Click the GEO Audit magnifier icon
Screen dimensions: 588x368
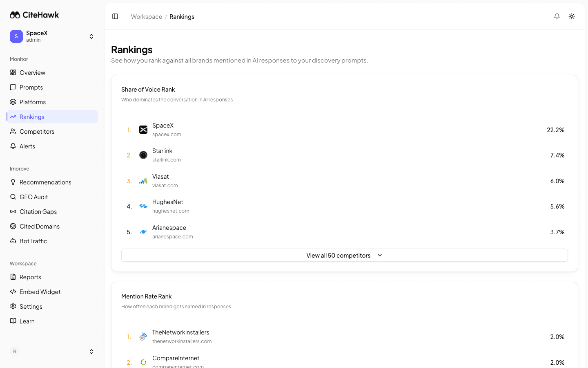pyautogui.click(x=13, y=197)
